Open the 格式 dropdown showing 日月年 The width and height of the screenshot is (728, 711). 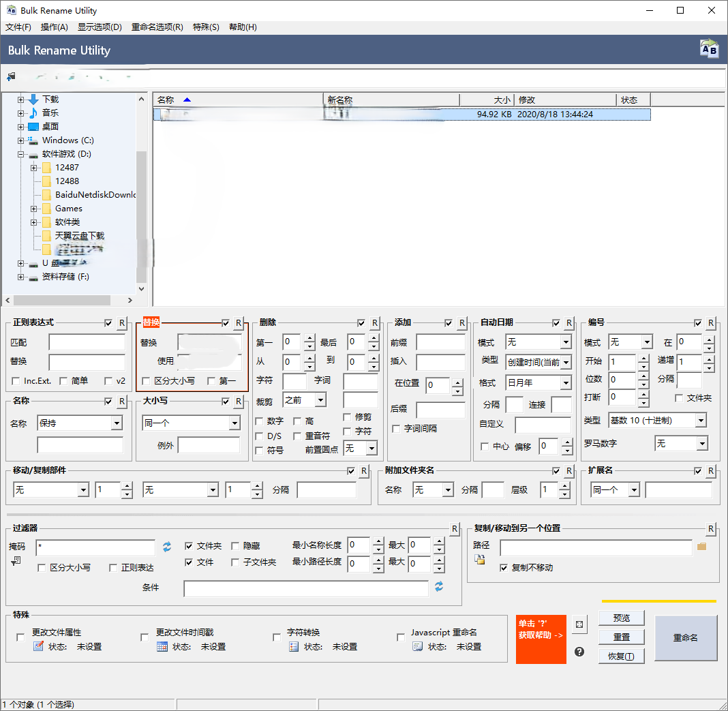[x=538, y=382]
